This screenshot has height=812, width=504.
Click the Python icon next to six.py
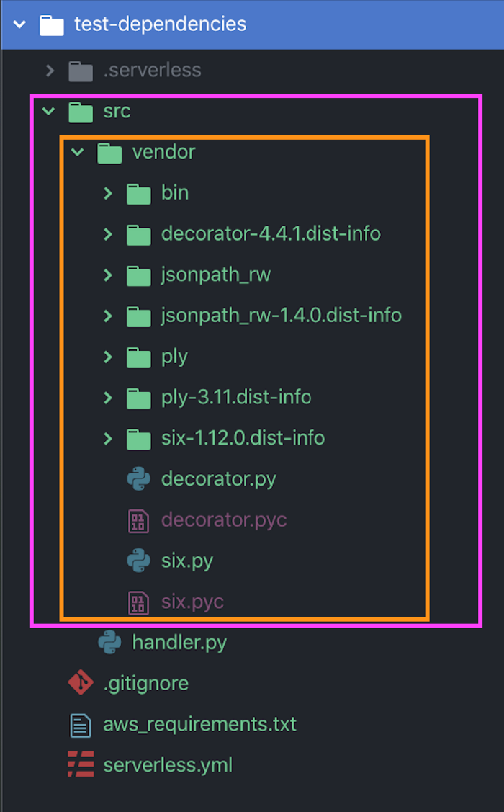tap(138, 561)
